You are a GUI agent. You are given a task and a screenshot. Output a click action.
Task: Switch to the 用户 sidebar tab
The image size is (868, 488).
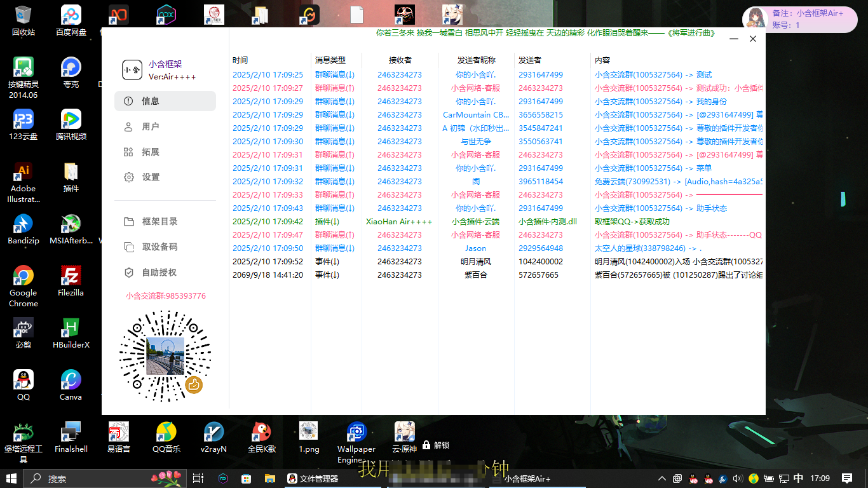pyautogui.click(x=150, y=126)
